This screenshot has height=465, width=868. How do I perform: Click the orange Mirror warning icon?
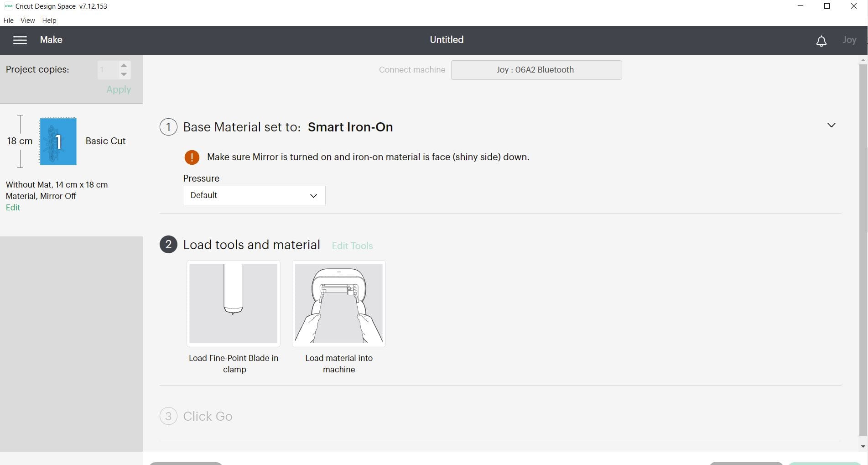(x=192, y=157)
